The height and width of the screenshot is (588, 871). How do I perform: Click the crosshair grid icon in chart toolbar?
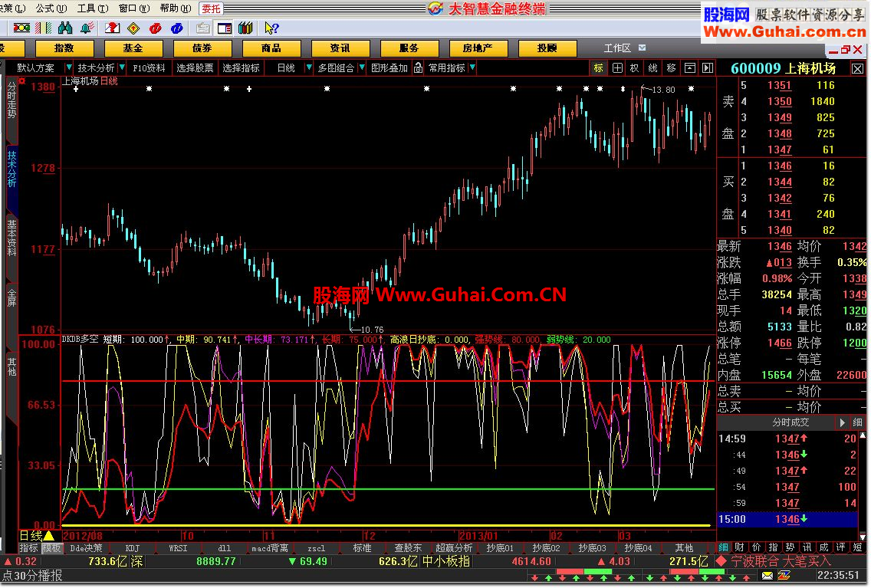617,67
